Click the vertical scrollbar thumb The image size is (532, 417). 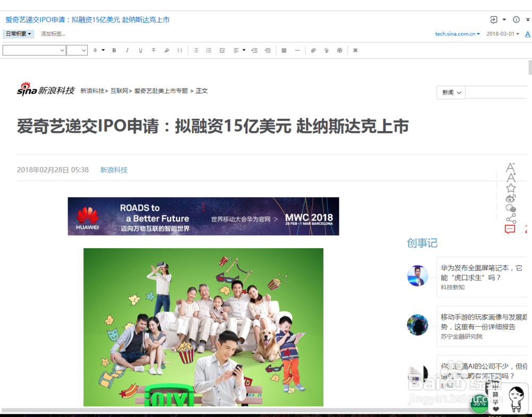pos(530,67)
